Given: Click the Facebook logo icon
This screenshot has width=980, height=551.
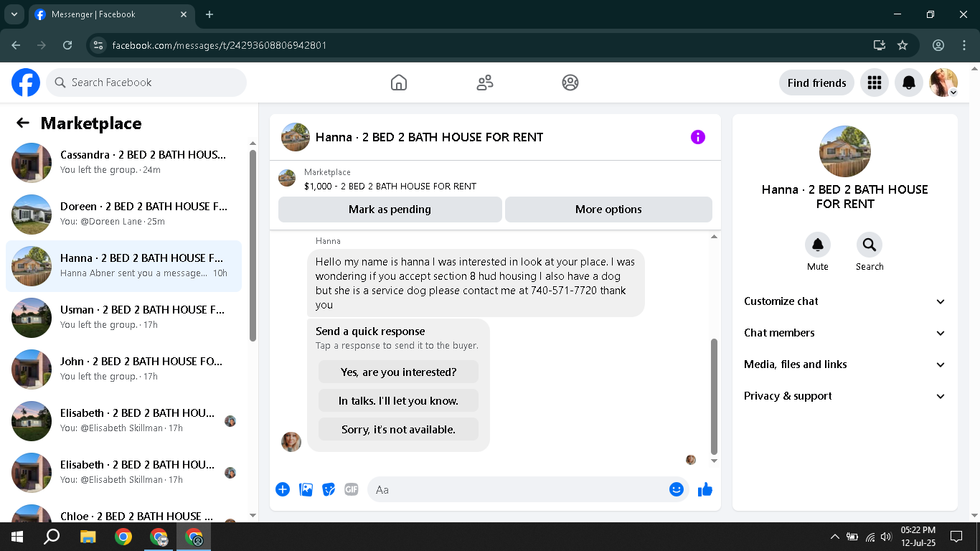Looking at the screenshot, I should (26, 83).
